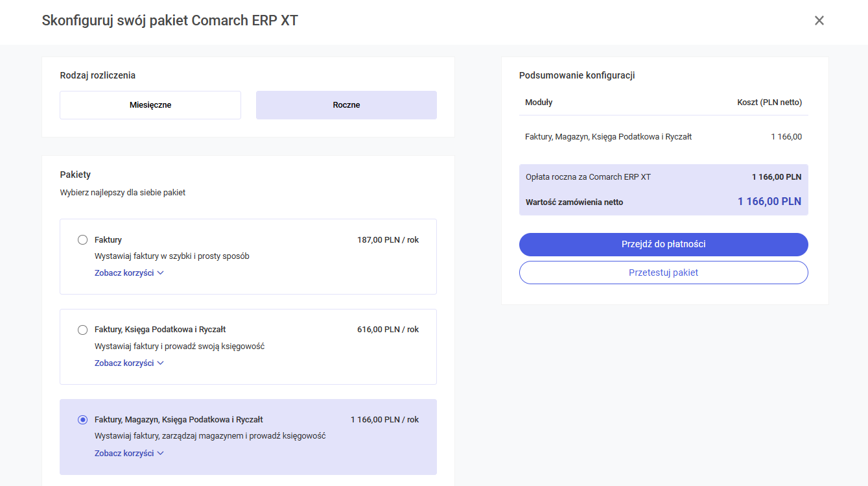Click the 187,00 PLN / rok price
This screenshot has width=868, height=486.
tap(388, 240)
